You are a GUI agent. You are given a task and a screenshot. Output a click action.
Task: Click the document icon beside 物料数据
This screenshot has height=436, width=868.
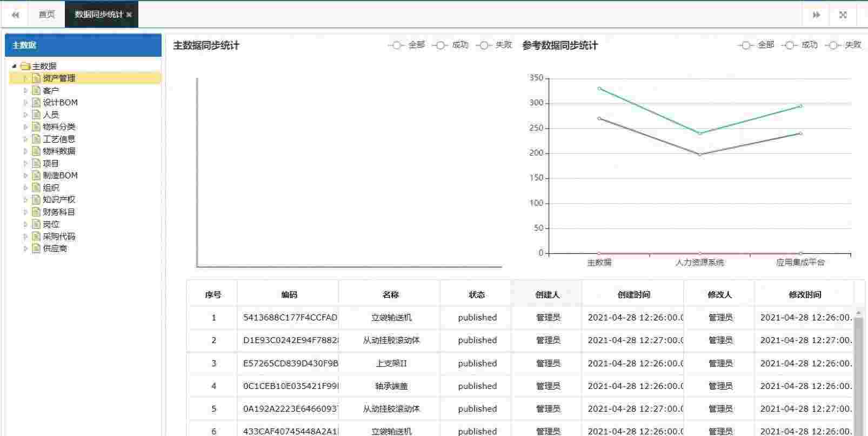coord(36,151)
